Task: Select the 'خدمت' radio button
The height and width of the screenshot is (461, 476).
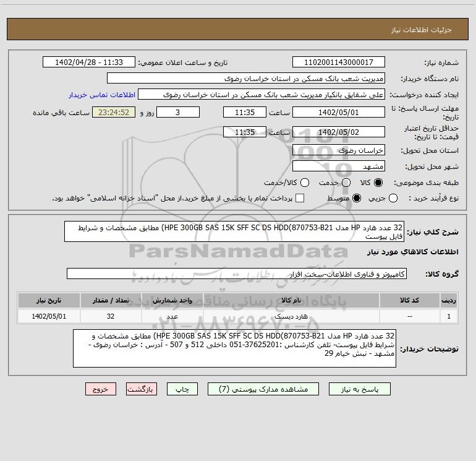Action: pos(346,183)
